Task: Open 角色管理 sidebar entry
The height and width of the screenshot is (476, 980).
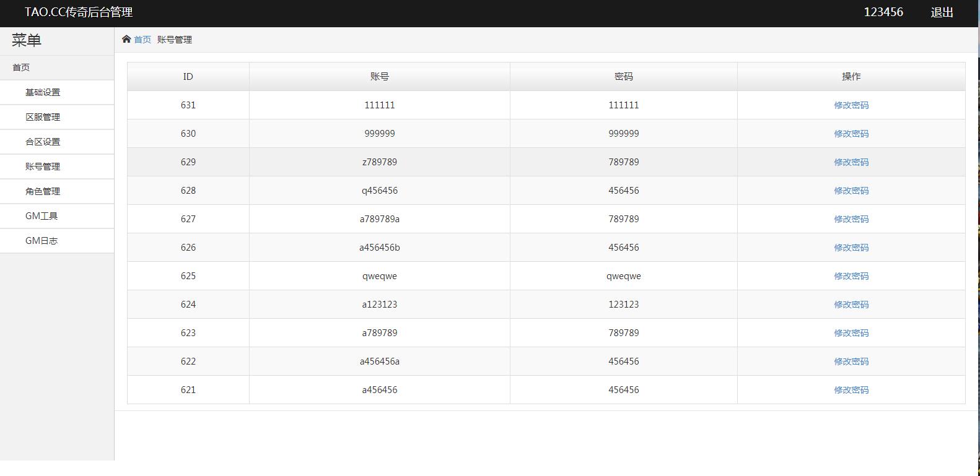Action: tap(43, 191)
